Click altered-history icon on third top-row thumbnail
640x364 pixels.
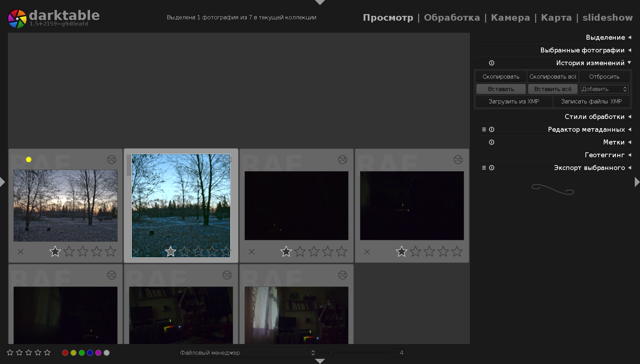[x=343, y=160]
